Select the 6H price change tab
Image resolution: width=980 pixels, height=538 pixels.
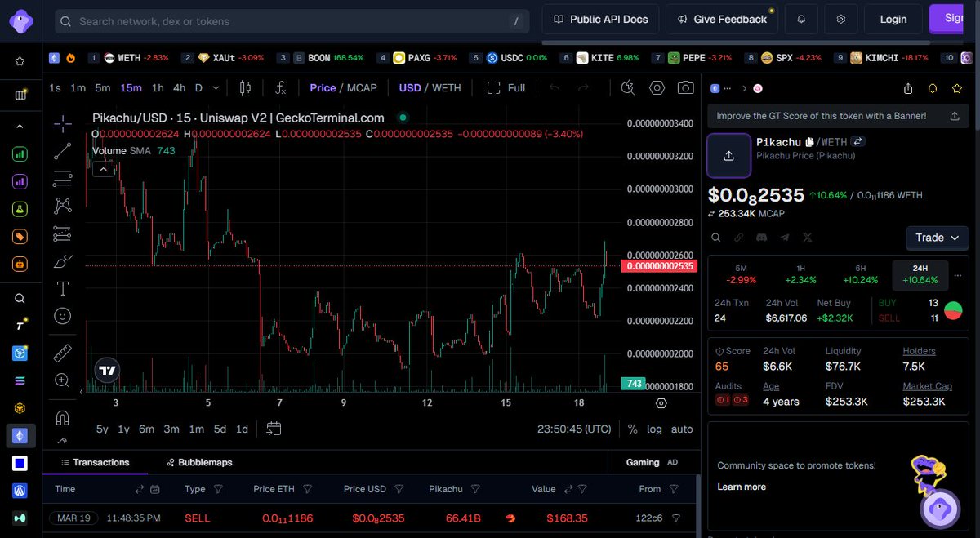click(860, 273)
